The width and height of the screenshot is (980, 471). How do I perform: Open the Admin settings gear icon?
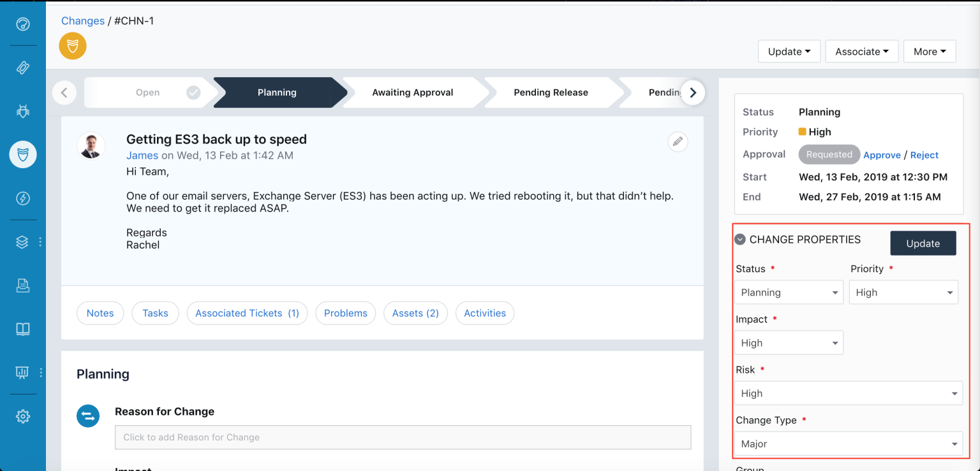pos(23,416)
